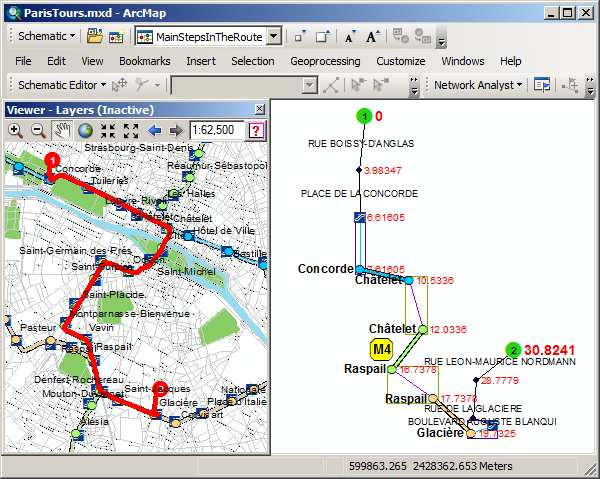Click the green stop 2 marker in schematic
Screen dimensions: 600x479
(513, 350)
